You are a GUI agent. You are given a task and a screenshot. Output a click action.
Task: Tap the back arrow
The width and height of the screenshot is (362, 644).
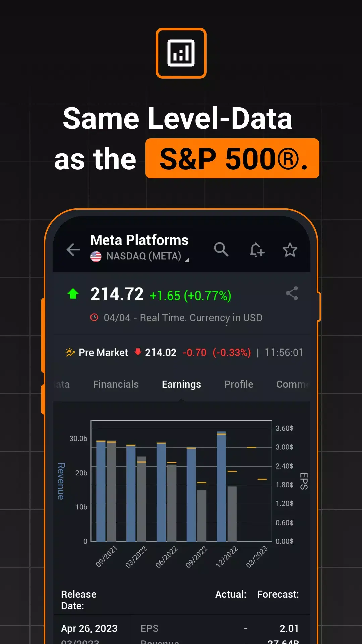(73, 250)
